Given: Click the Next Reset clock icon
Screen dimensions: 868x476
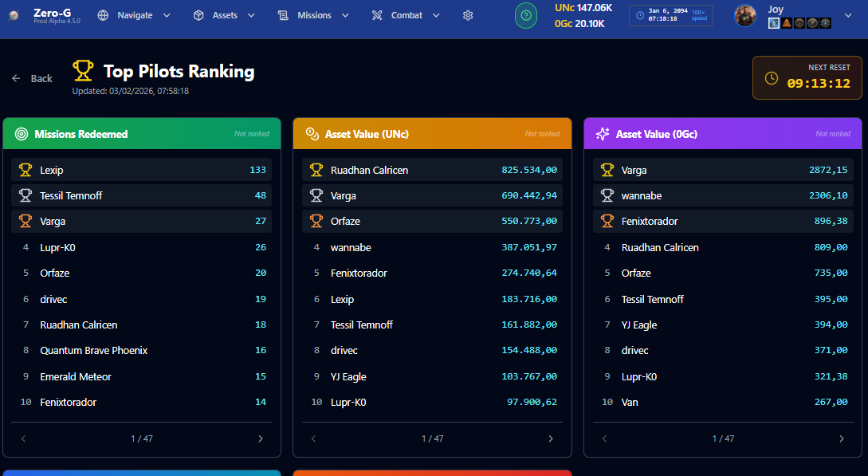Looking at the screenshot, I should [771, 78].
